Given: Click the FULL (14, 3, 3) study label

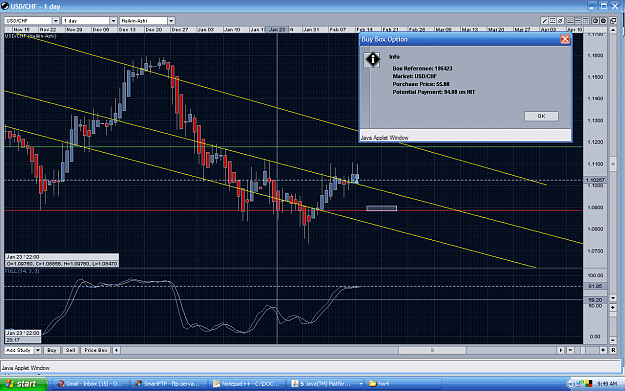Looking at the screenshot, I should 22,271.
